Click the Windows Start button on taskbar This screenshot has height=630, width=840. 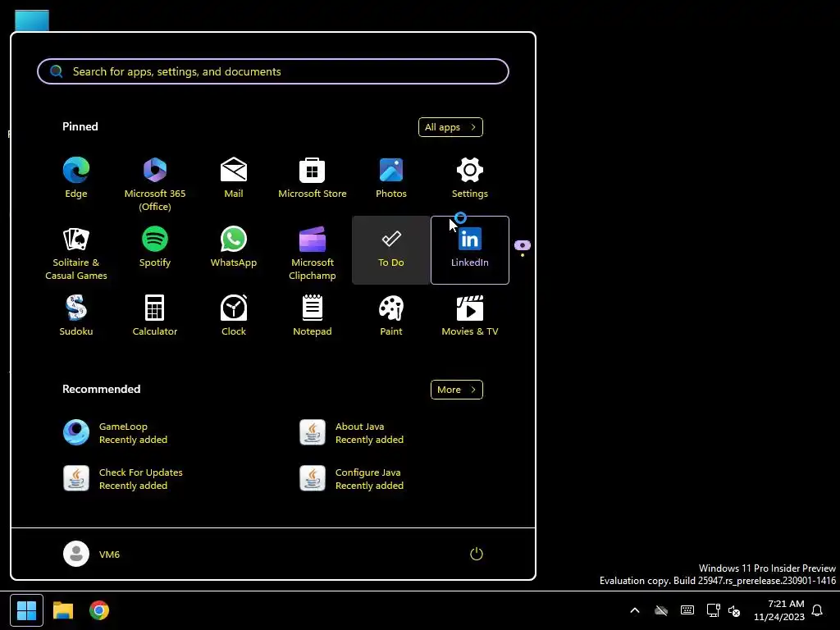click(x=26, y=610)
